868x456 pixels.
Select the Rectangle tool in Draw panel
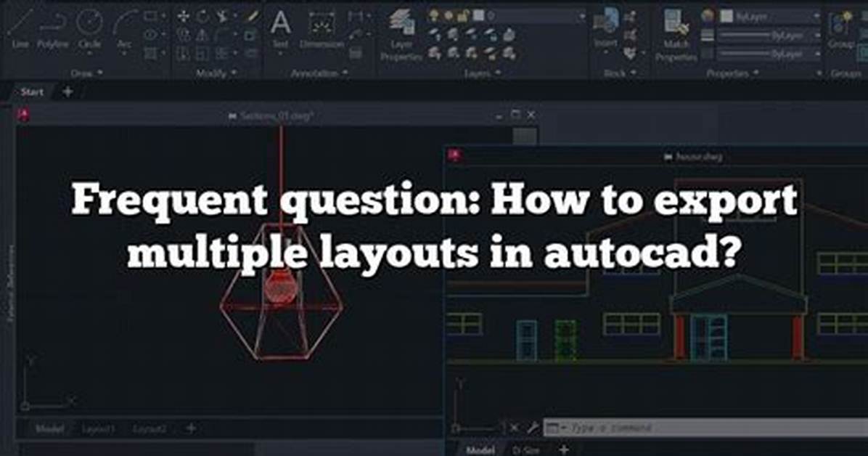(150, 17)
